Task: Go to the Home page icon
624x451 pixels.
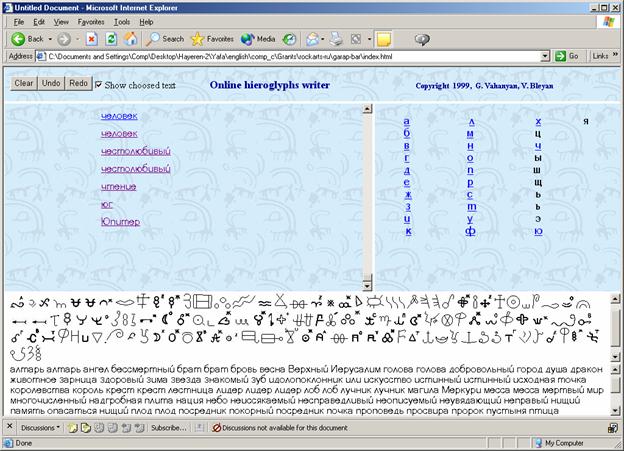Action: click(x=131, y=39)
